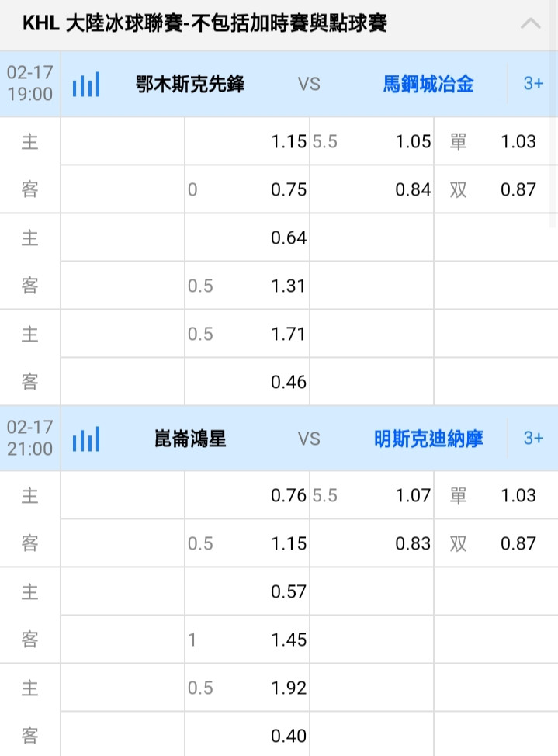Expand 3+ more bets for 馬鋼城冶金 match
The width and height of the screenshot is (558, 756).
coord(533,84)
